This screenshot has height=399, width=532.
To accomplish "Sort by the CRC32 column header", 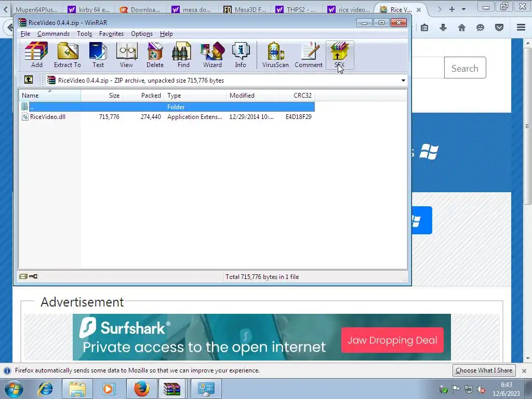I will (x=297, y=96).
